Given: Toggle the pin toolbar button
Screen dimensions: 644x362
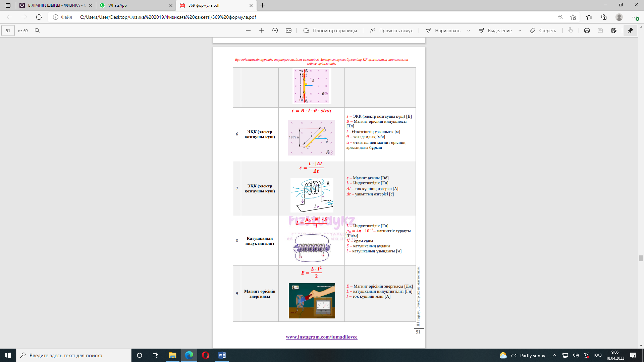Looking at the screenshot, I should point(630,31).
